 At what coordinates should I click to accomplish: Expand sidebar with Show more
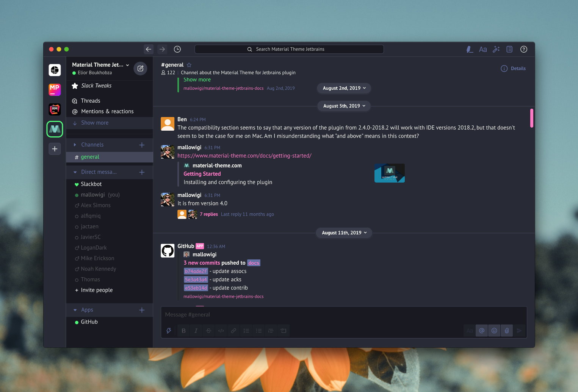(x=110, y=123)
